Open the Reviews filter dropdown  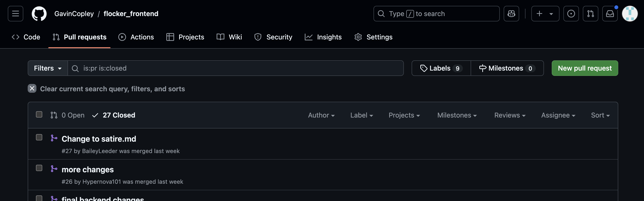510,115
